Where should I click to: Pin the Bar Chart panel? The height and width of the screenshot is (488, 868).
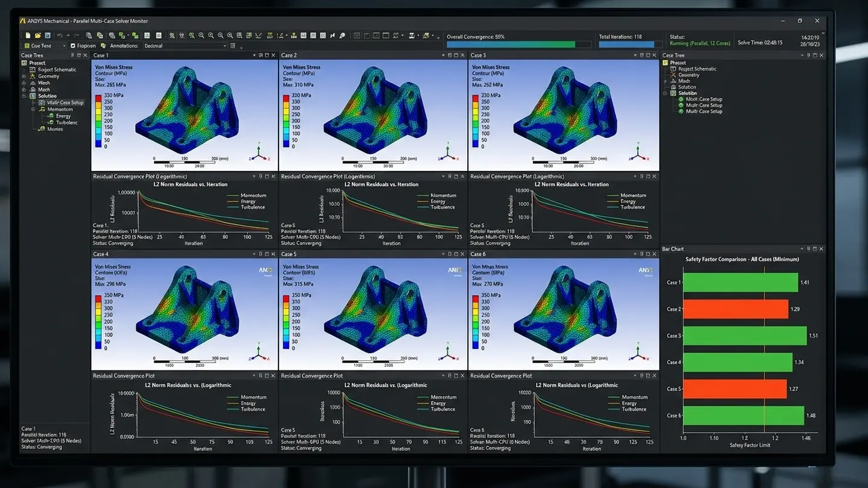[x=807, y=249]
